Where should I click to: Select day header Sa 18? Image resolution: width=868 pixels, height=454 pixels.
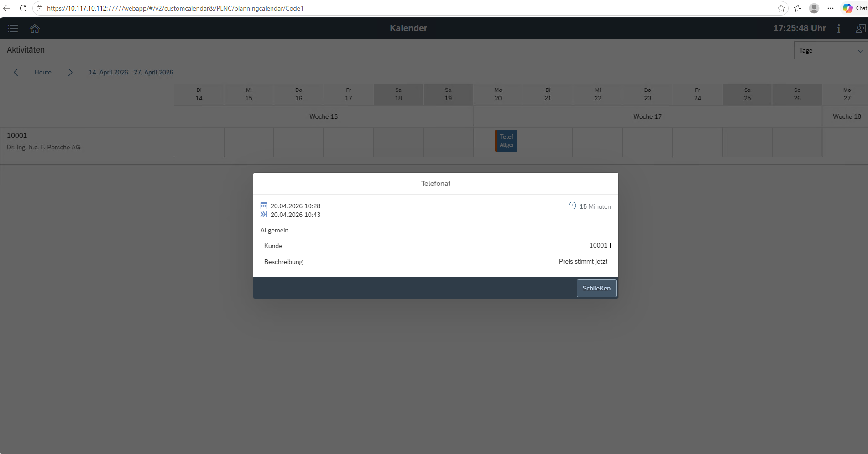pyautogui.click(x=398, y=94)
